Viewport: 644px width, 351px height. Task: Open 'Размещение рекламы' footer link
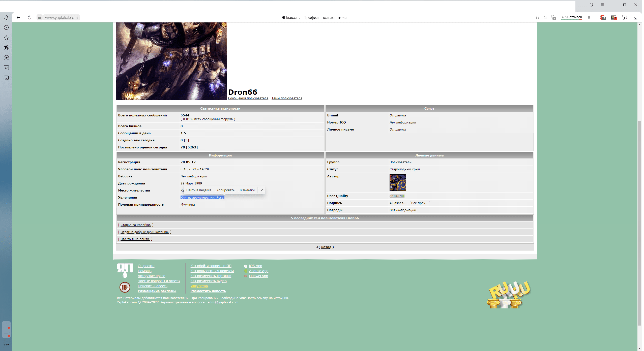point(157,291)
